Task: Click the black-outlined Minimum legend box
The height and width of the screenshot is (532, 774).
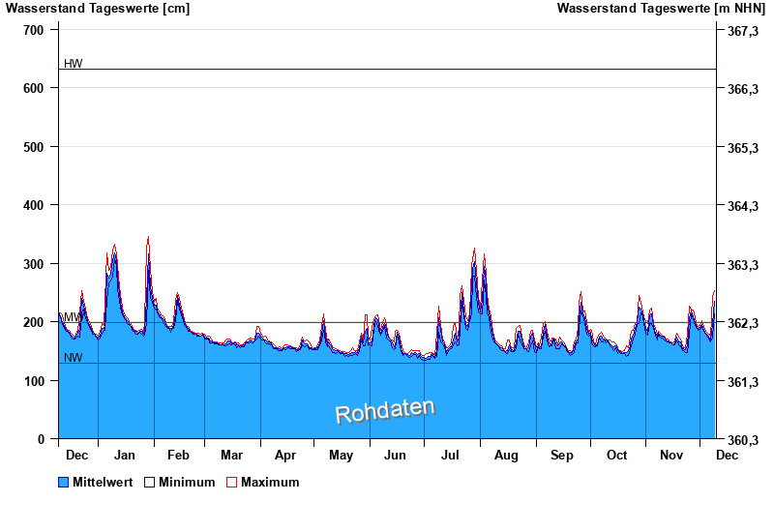Action: pyautogui.click(x=149, y=482)
